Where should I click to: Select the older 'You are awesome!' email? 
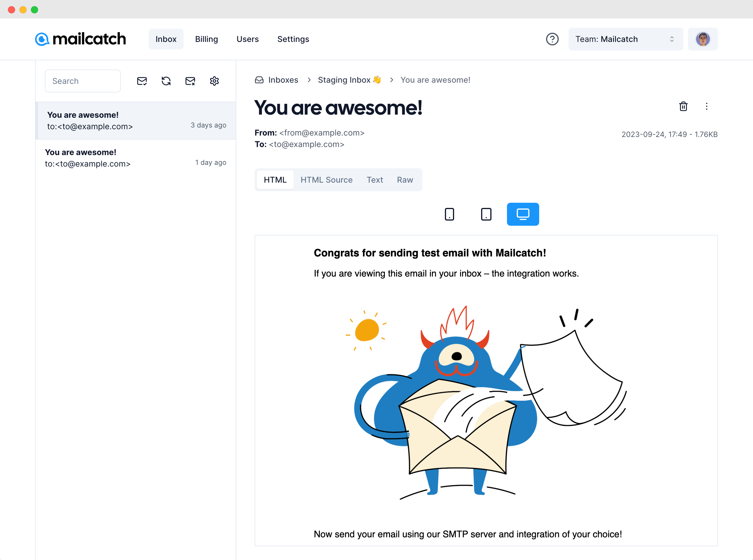tap(135, 120)
